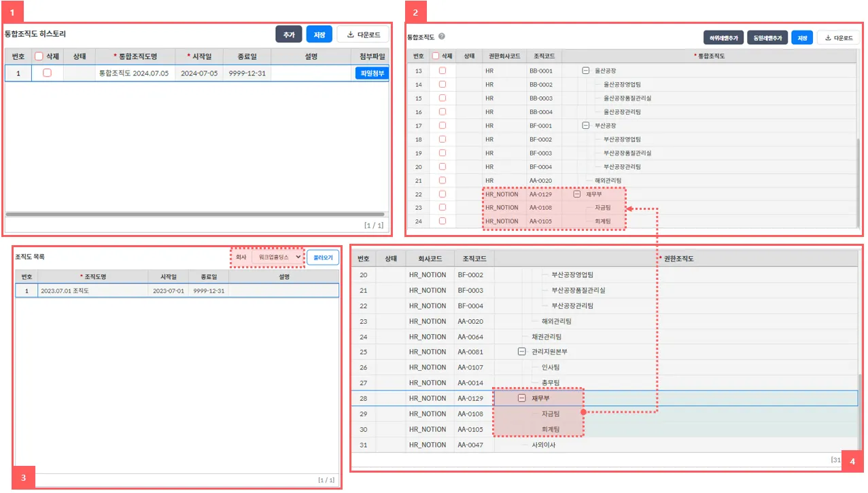
Task: Click 다운로드 button in 통합조직도 panel
Action: [x=837, y=38]
